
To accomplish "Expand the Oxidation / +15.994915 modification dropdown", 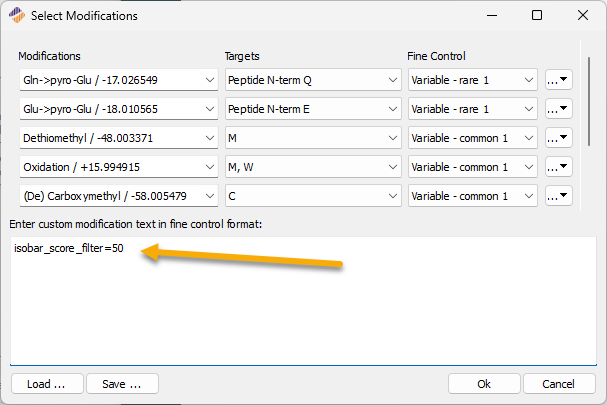I will [x=119, y=167].
